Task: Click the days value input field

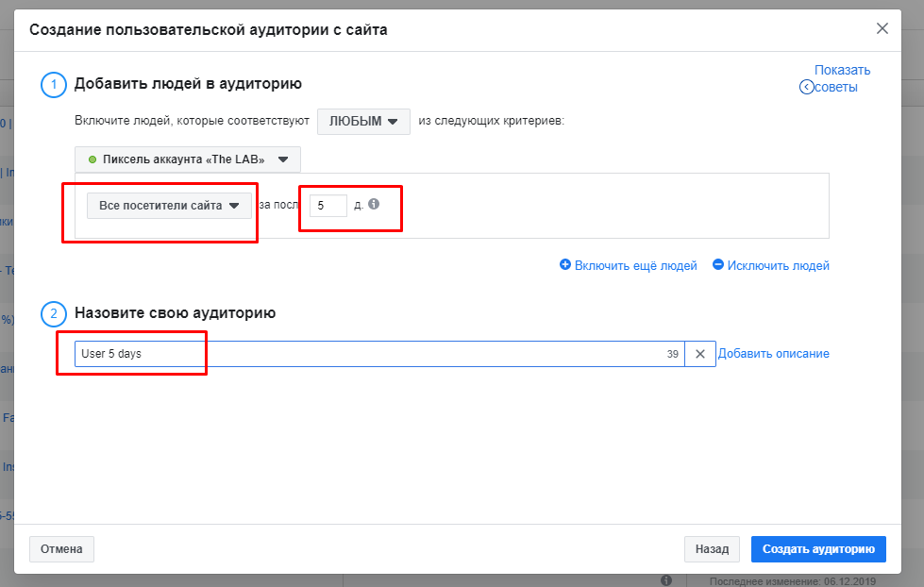Action: (x=328, y=205)
